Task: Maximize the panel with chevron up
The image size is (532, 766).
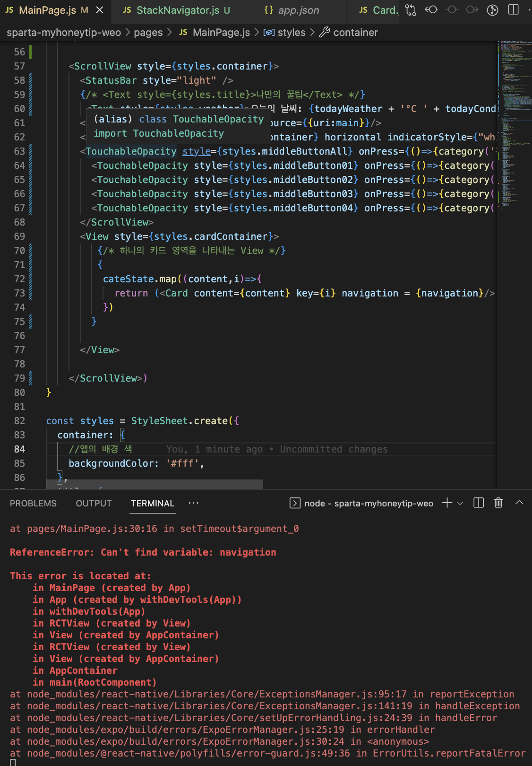Action: (x=519, y=503)
